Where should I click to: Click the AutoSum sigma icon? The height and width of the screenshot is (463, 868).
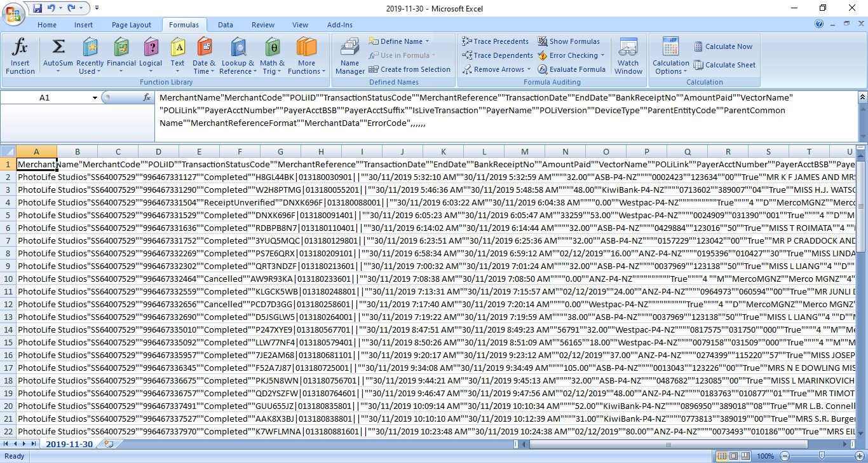point(58,46)
